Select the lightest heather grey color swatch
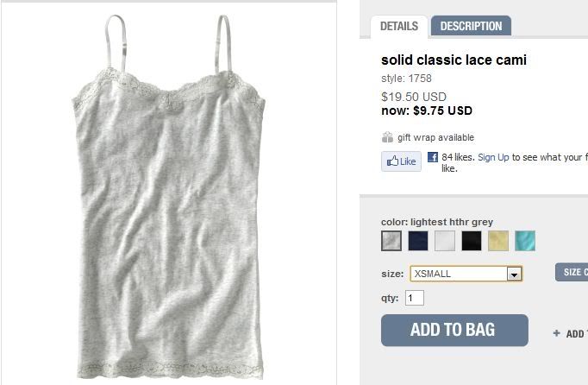The width and height of the screenshot is (588, 385). pyautogui.click(x=391, y=241)
